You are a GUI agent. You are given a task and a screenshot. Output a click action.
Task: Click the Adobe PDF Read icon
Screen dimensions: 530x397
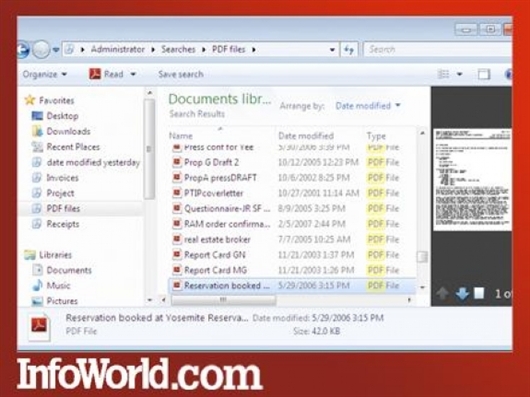pyautogui.click(x=95, y=74)
